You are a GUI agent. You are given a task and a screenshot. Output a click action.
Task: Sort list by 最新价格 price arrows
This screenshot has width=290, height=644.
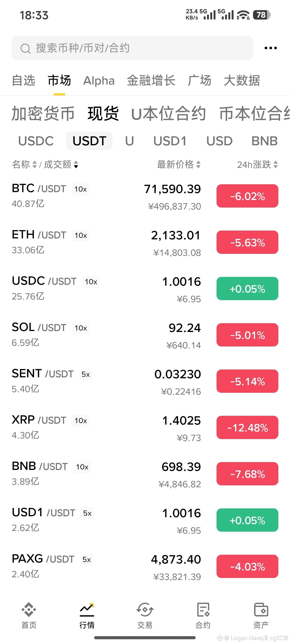pyautogui.click(x=198, y=165)
